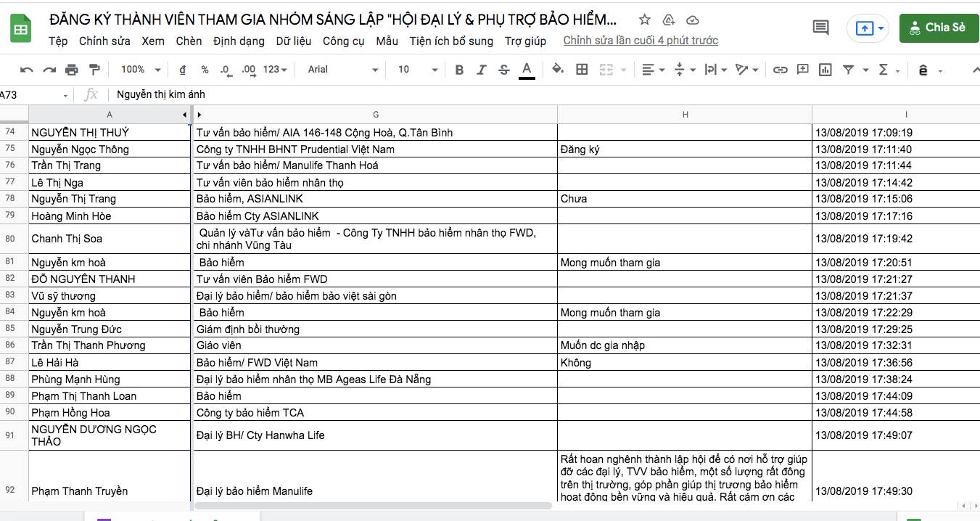Toggle bold formatting
The height and width of the screenshot is (521, 980).
(459, 70)
